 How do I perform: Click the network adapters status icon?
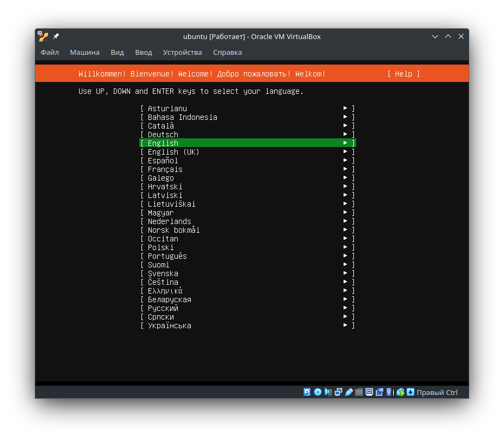point(338,392)
